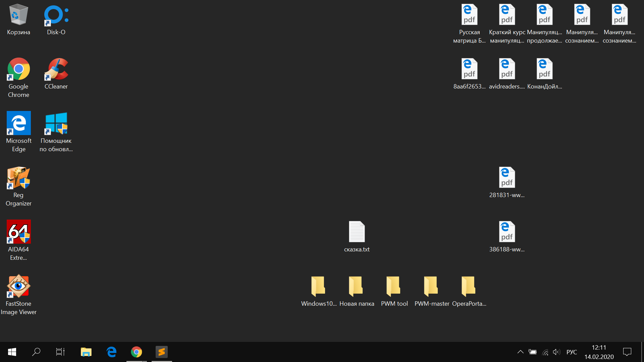Select the Русская матрица PDF file
The height and width of the screenshot is (362, 644).
coord(469,23)
